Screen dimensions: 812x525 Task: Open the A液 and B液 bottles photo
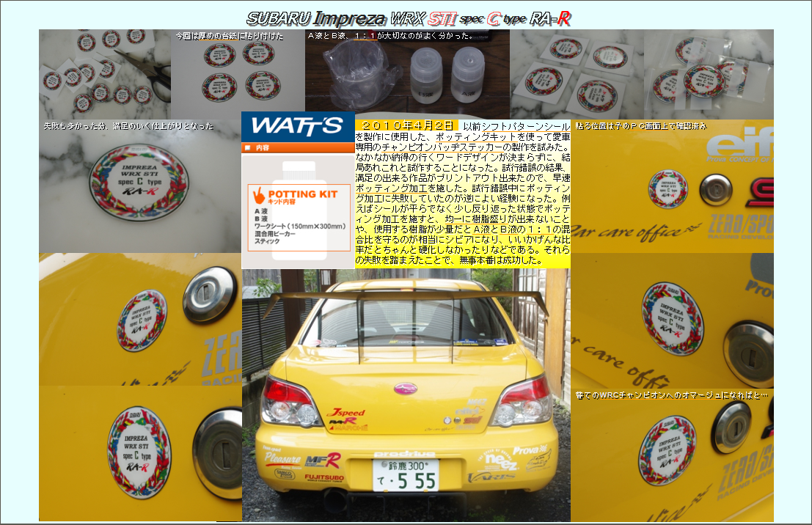(407, 74)
